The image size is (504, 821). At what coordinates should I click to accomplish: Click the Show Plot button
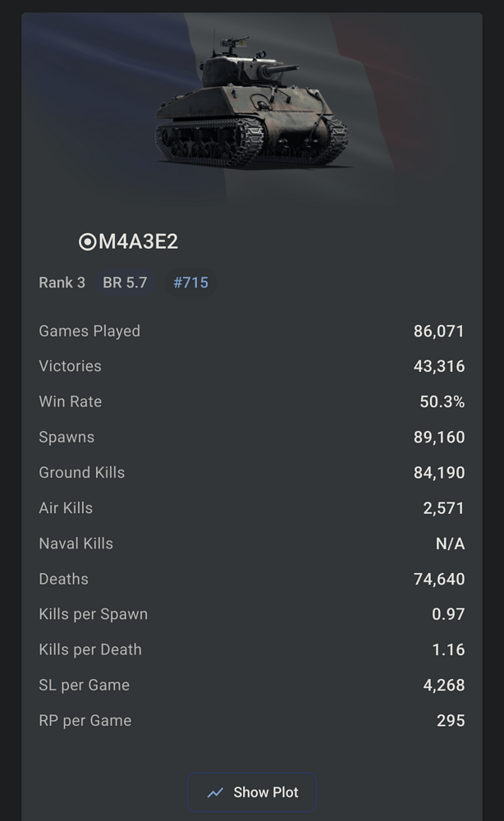click(x=252, y=792)
